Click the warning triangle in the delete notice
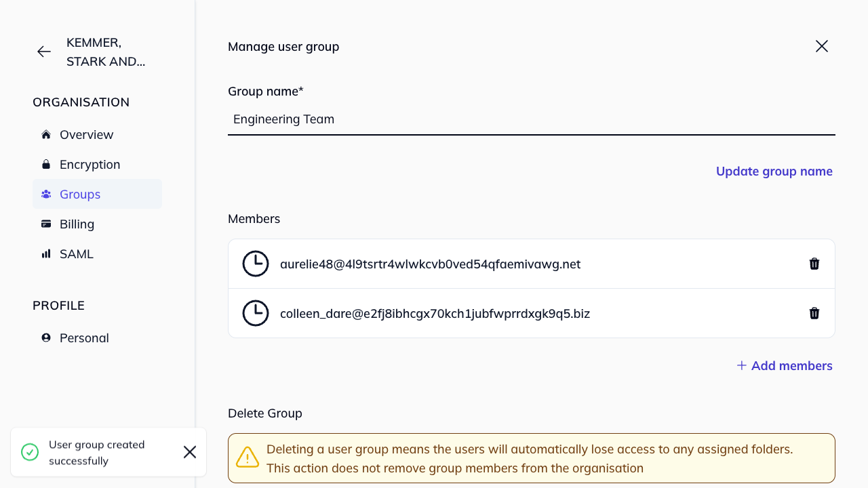 pos(248,457)
